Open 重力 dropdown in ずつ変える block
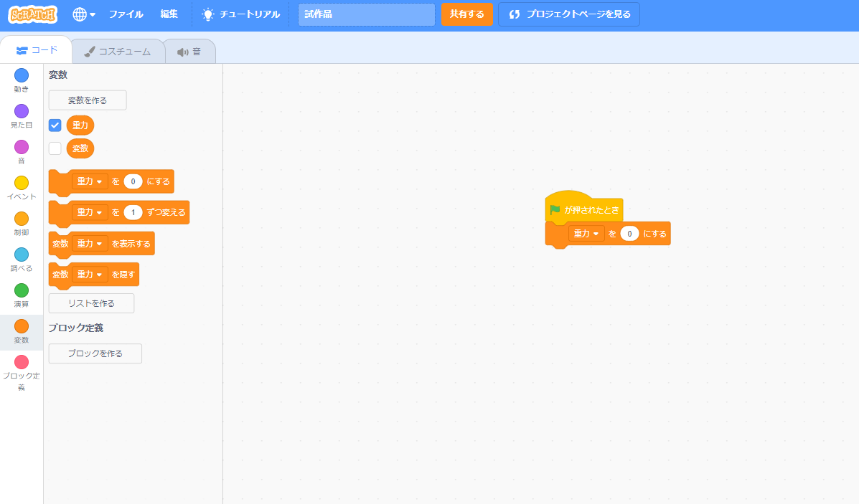This screenshot has width=859, height=504. coord(90,212)
